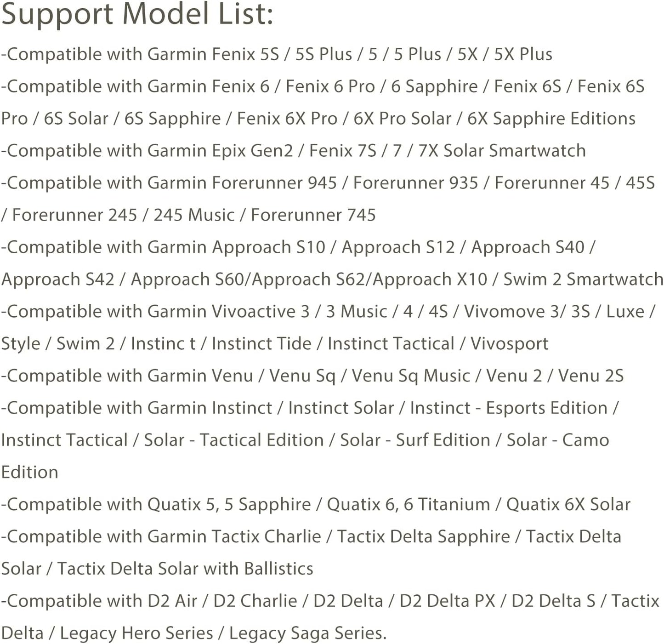
Task: Click on "Vivoactive 3" model name
Action: pos(261,312)
